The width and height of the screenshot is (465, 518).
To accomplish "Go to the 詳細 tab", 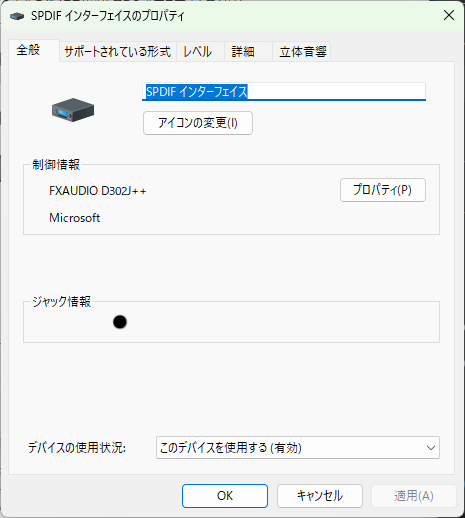I will (x=243, y=52).
